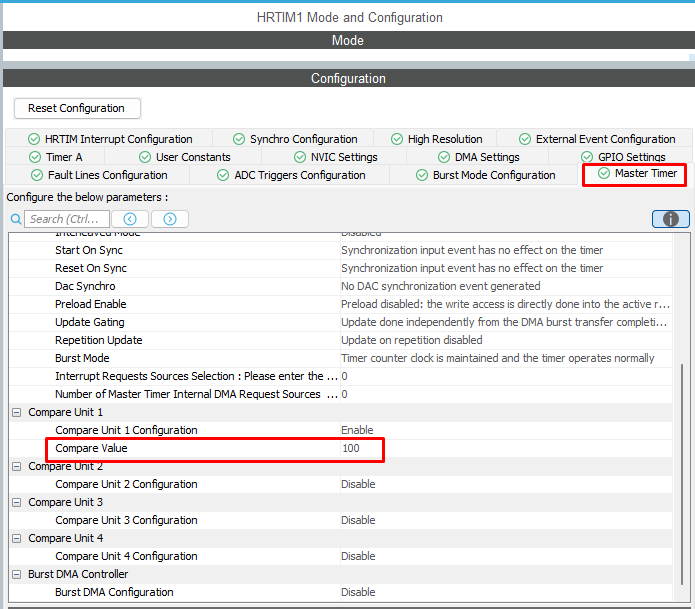The image size is (695, 609).
Task: Select the Update Gating row label
Action: tap(90, 323)
